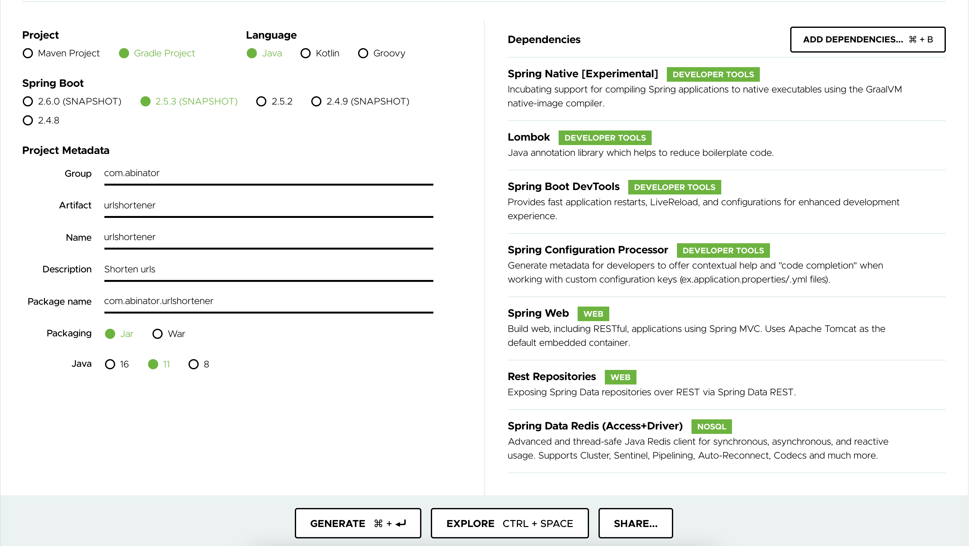Select Spring Boot version 2.5.2
980x546 pixels.
point(261,101)
